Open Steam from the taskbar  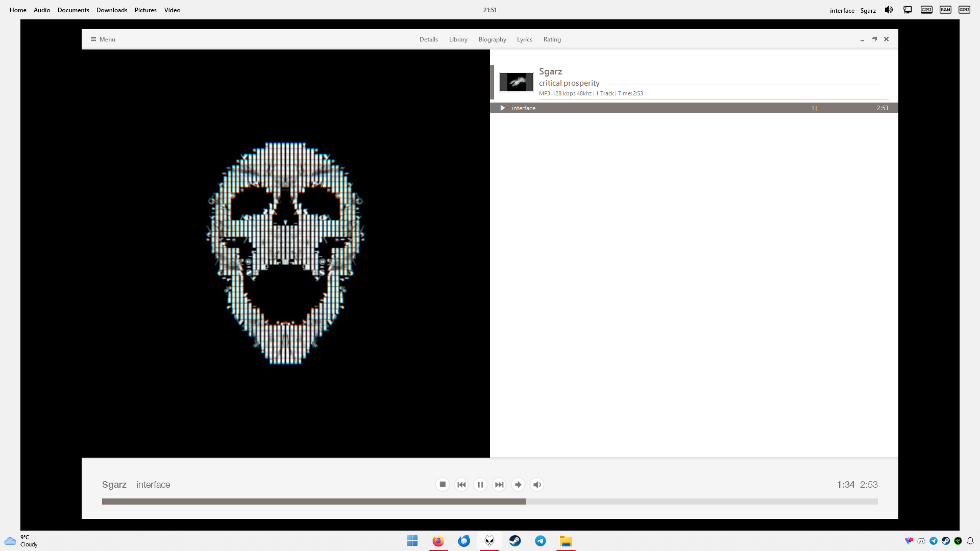tap(514, 541)
